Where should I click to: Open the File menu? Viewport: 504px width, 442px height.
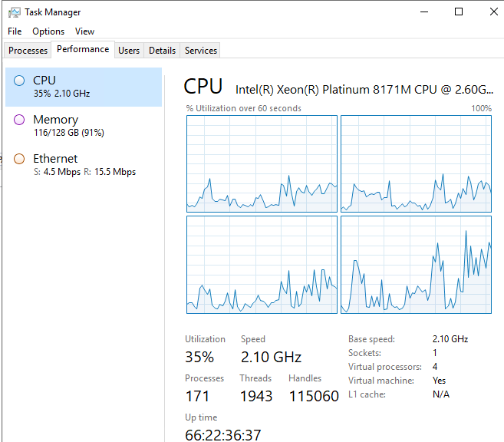point(15,31)
